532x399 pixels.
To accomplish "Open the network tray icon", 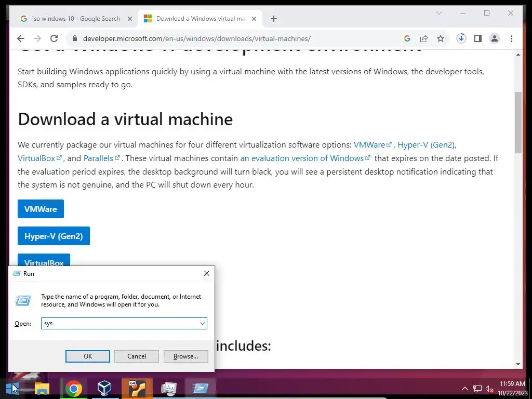I will 477,389.
